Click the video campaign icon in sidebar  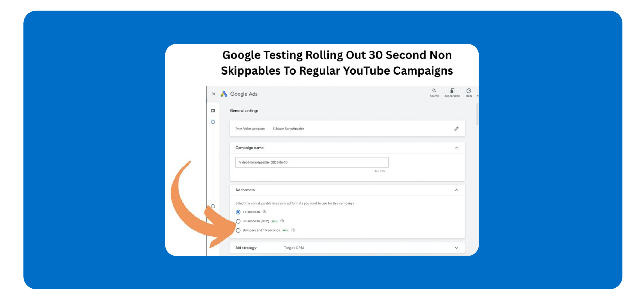click(213, 111)
